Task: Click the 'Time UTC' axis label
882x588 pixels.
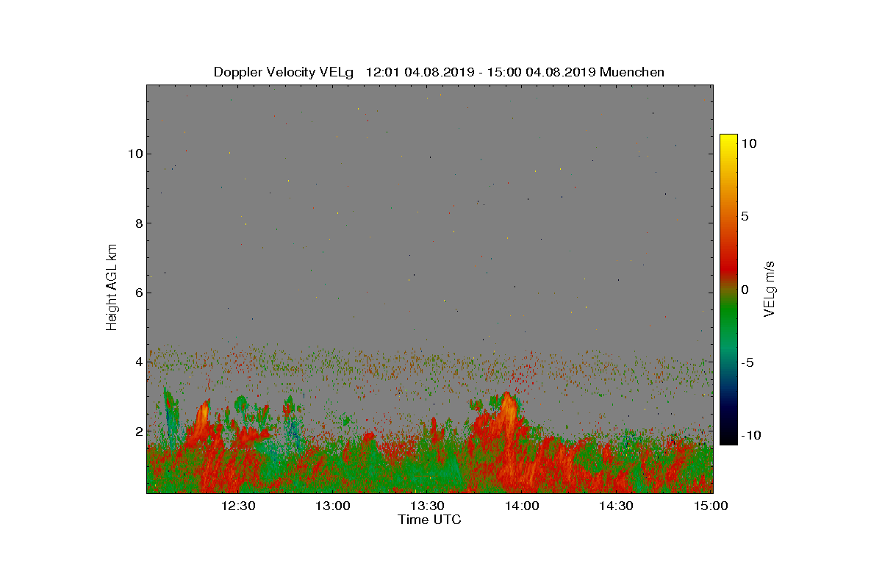Action: coord(429,520)
